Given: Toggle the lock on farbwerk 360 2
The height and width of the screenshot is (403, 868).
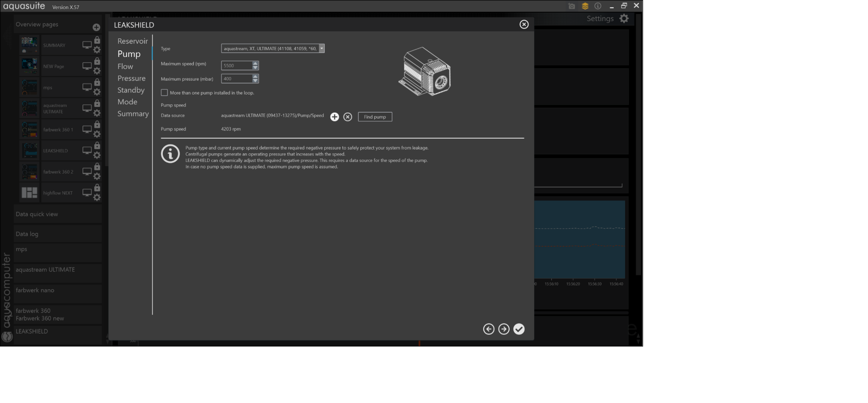Looking at the screenshot, I should point(97,166).
